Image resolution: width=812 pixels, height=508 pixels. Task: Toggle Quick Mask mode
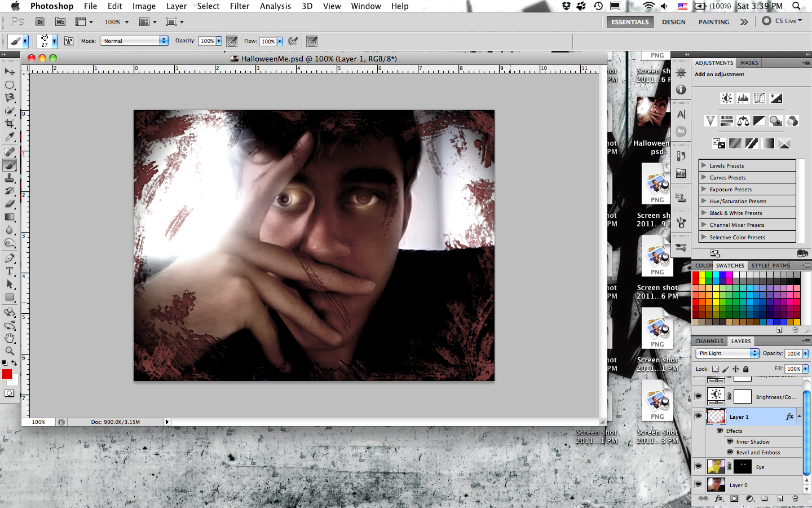pos(9,393)
